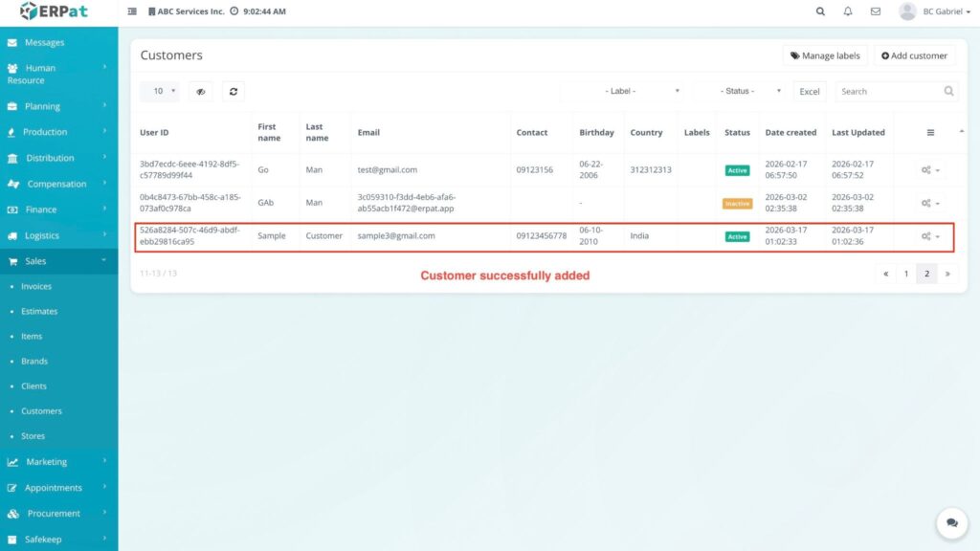Click the Manage labels button
The image size is (980, 551).
[825, 55]
